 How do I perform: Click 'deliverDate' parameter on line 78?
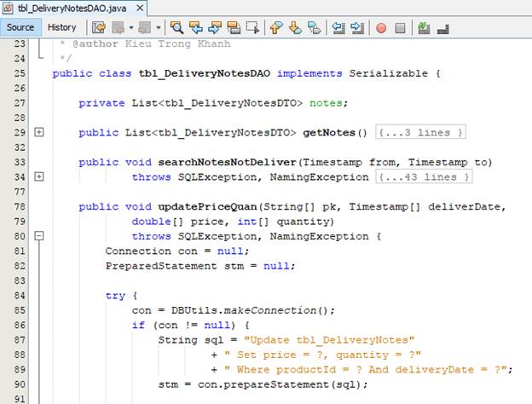(464, 206)
